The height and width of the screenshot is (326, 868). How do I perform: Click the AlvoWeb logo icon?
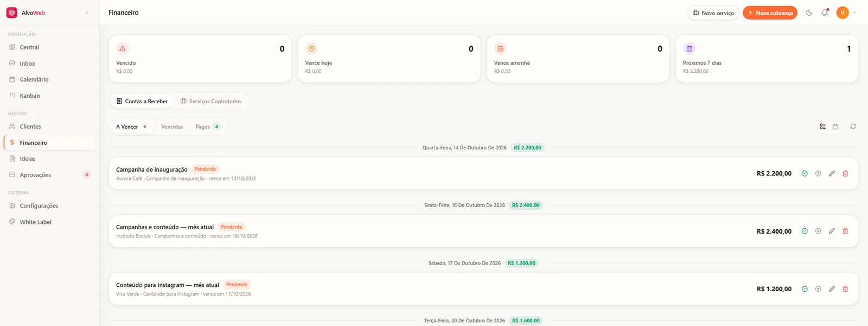(x=12, y=12)
